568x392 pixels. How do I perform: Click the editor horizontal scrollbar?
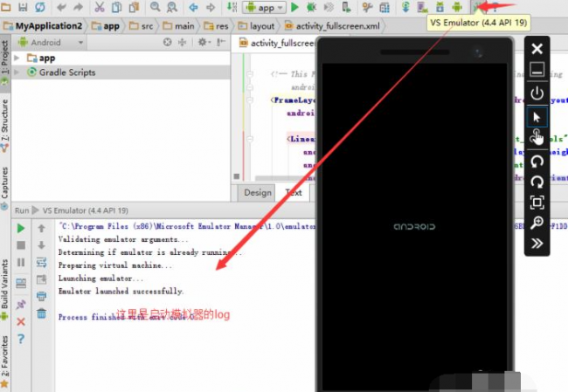[x=285, y=178]
